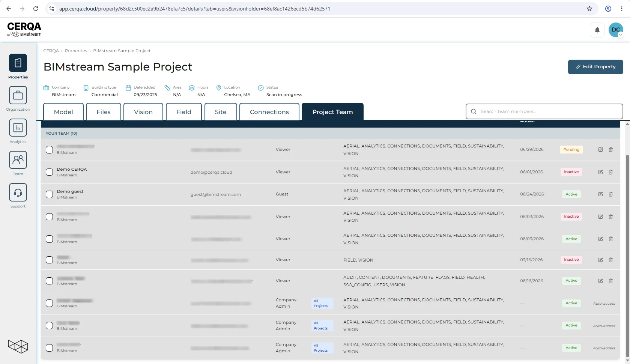The width and height of the screenshot is (630, 364).
Task: Click the demo@cerqa.cloud email
Action: tap(211, 172)
